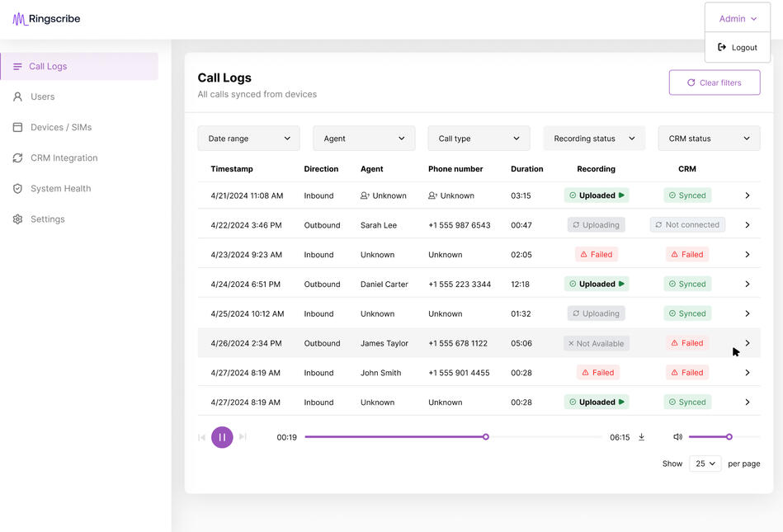Play uploaded recording for Daniel Carter call

pos(622,284)
